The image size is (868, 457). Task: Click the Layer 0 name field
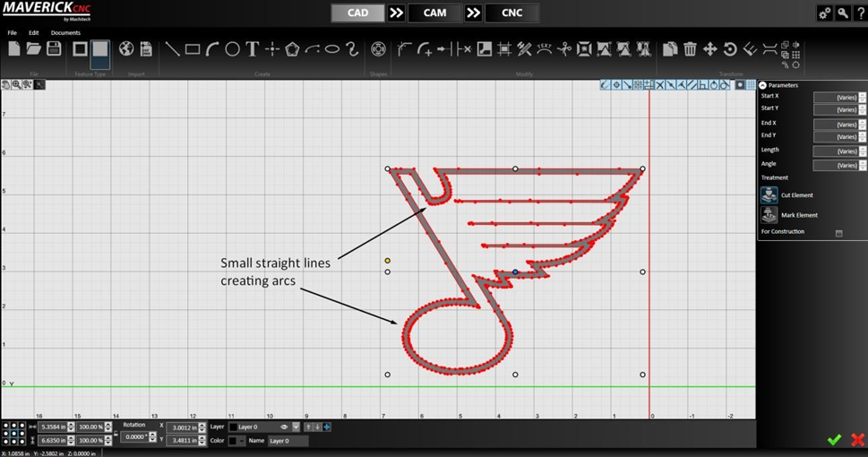tap(288, 441)
